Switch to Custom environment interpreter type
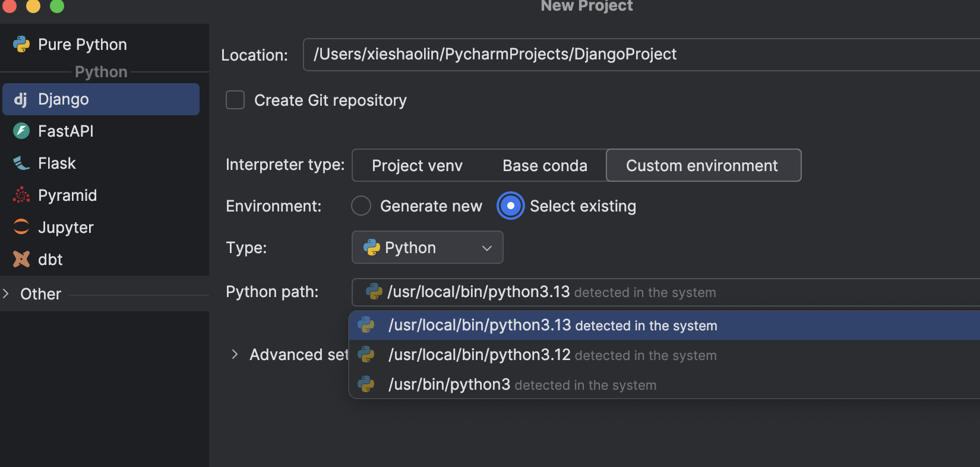The height and width of the screenshot is (467, 980). coord(703,165)
